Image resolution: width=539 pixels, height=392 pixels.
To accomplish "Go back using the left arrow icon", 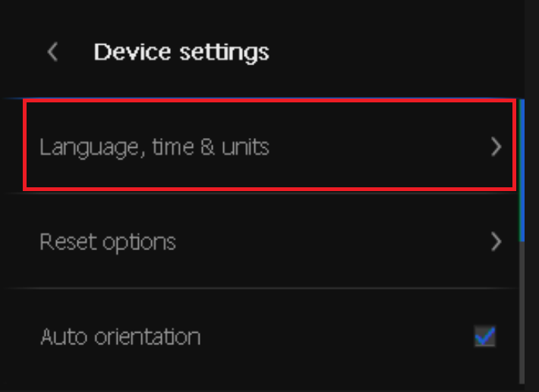I will coord(52,52).
